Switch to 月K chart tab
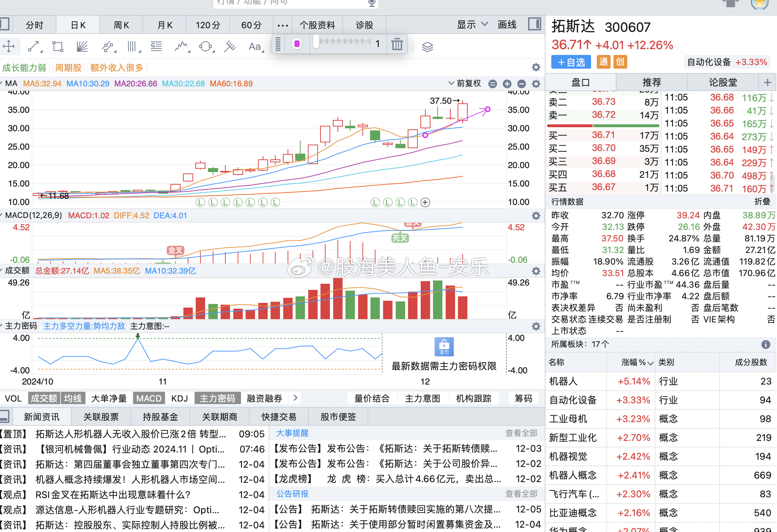The image size is (777, 532). (165, 25)
